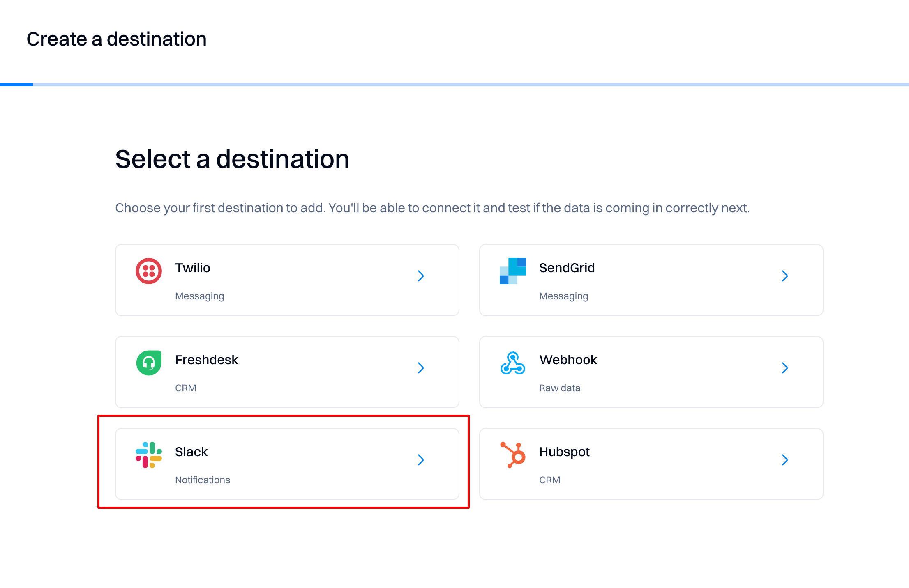Click the blue progress bar at top

tap(16, 85)
